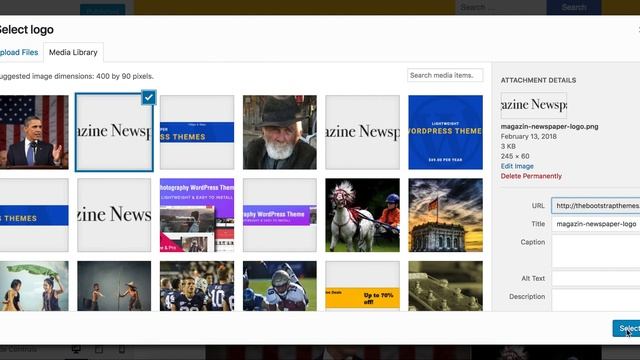
Task: Select the larger 'zine News' logo thumbnail
Action: (114, 215)
